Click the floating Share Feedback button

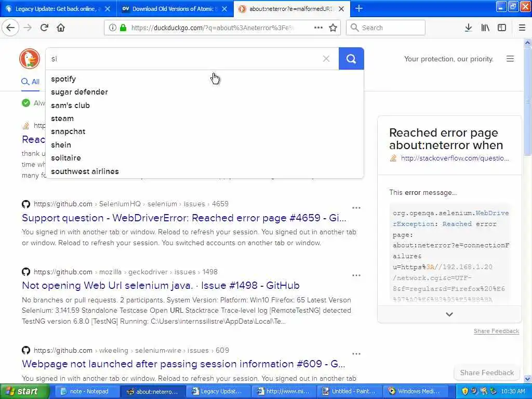point(487,373)
